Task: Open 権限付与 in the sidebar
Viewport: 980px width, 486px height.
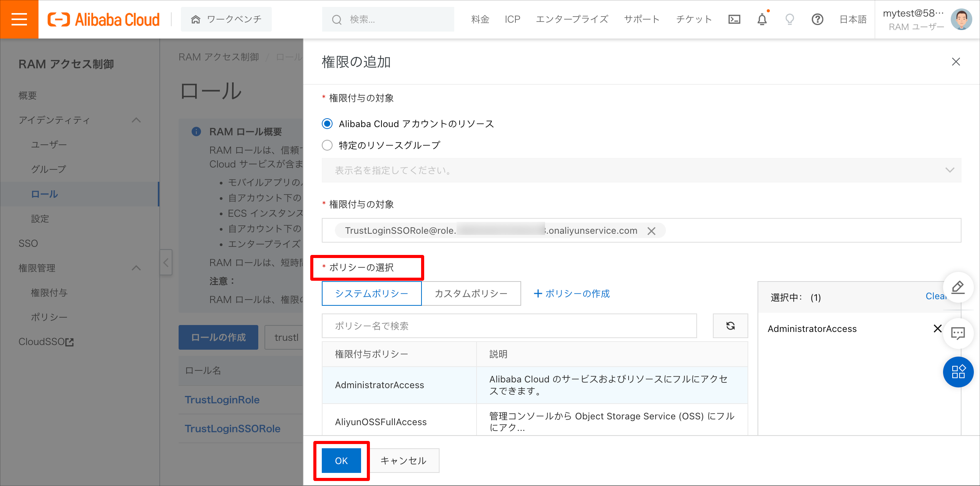Action: point(49,293)
